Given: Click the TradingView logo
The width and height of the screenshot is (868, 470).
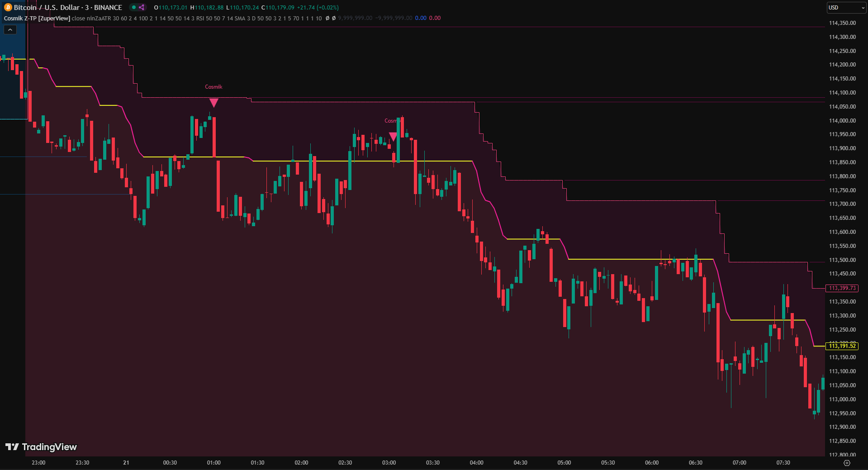Looking at the screenshot, I should (x=41, y=447).
